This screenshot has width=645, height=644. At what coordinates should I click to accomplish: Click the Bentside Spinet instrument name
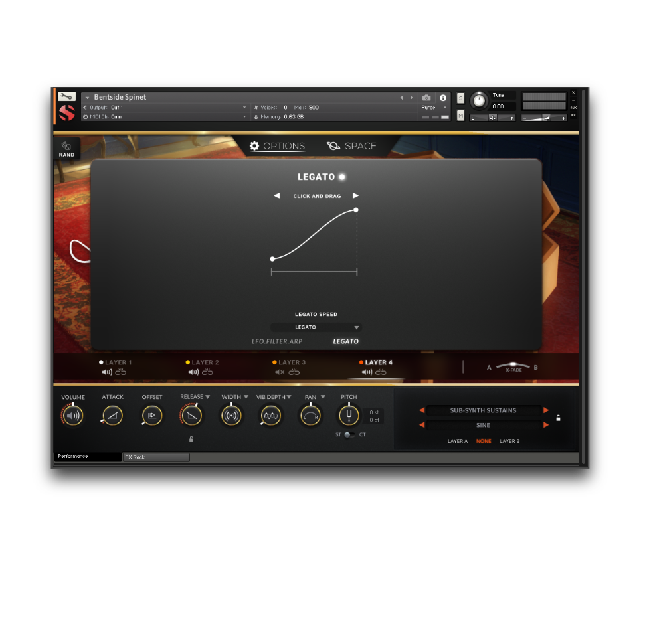pyautogui.click(x=122, y=96)
